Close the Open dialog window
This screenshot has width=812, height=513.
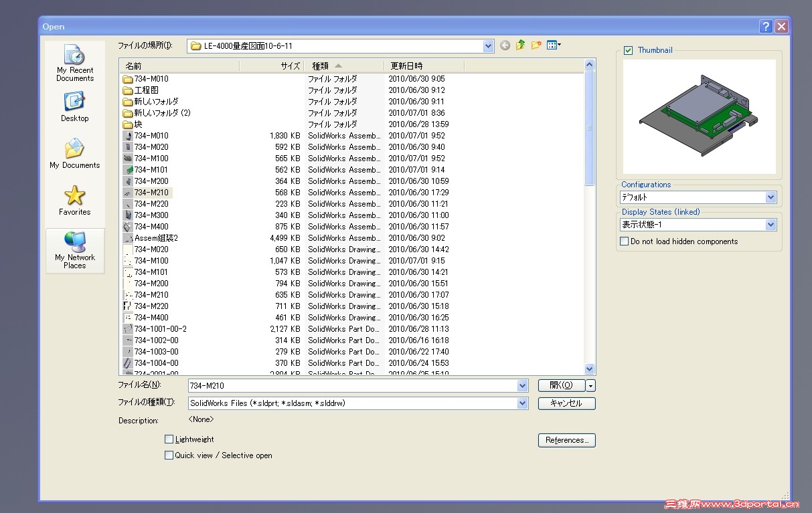(781, 27)
